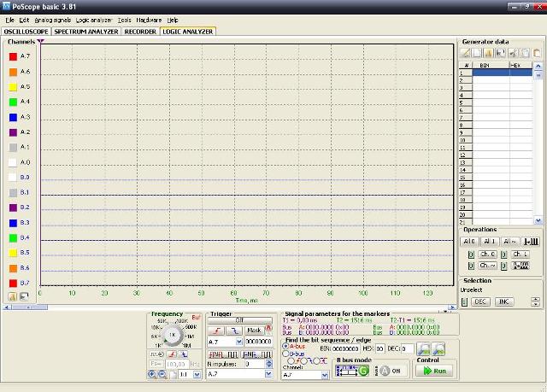Select the A-bus radio button
Screen dimensions: 547x392
tap(285, 345)
